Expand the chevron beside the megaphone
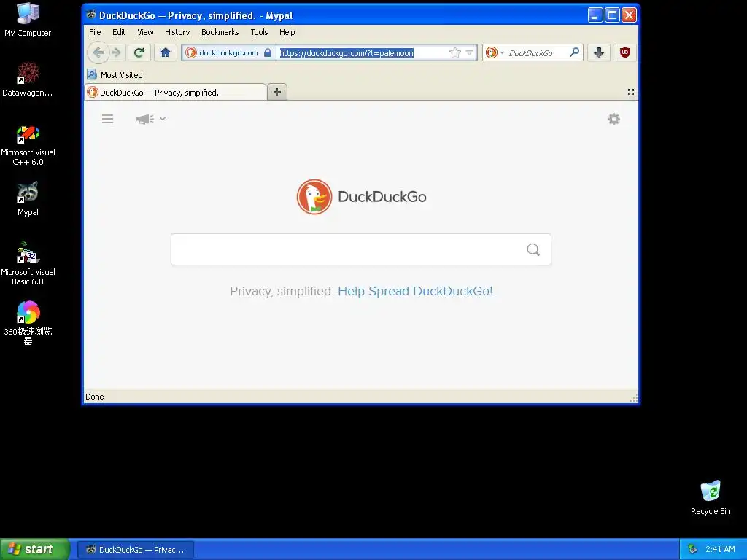747x560 pixels. coord(163,119)
